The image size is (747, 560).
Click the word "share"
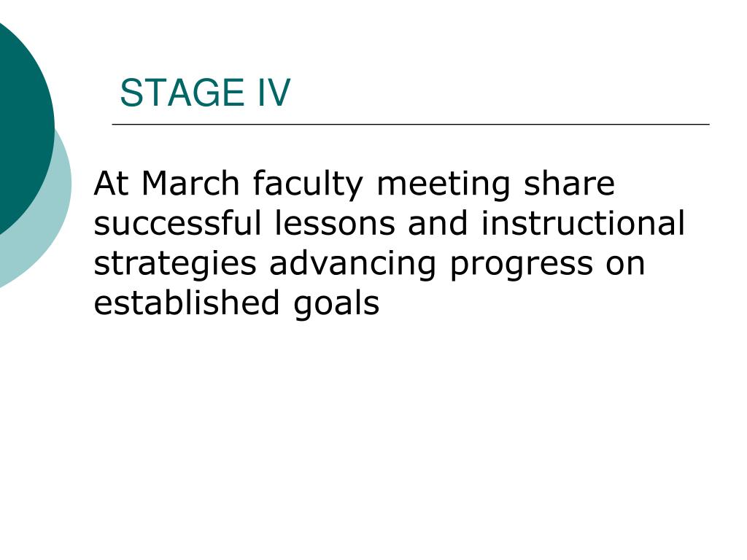pyautogui.click(x=569, y=183)
